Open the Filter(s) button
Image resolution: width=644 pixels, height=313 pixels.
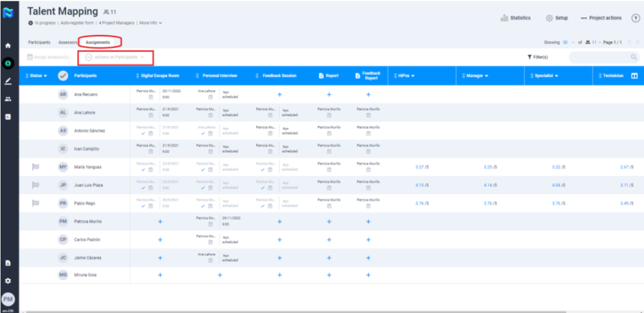coord(538,57)
